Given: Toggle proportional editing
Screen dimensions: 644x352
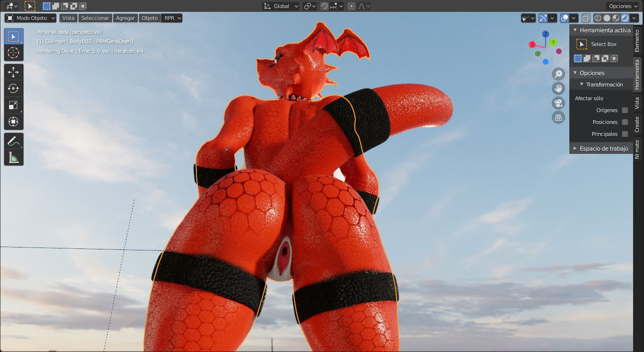Looking at the screenshot, I should (351, 6).
